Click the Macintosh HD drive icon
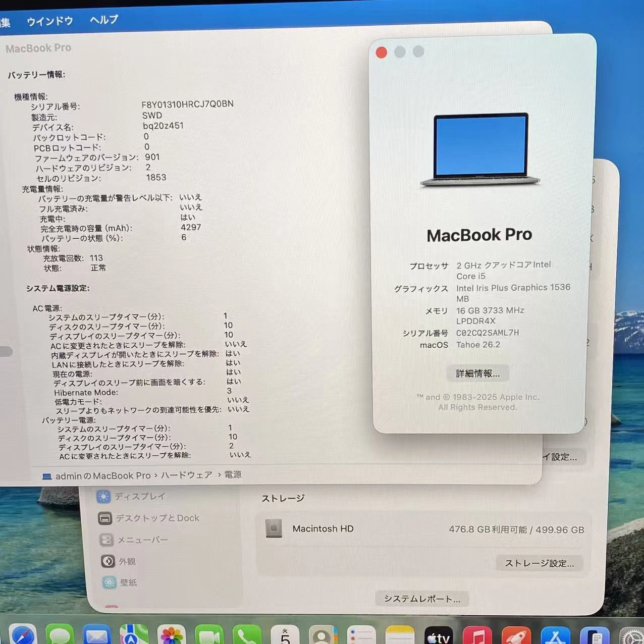Screen dimensions: 644x644 click(x=274, y=528)
